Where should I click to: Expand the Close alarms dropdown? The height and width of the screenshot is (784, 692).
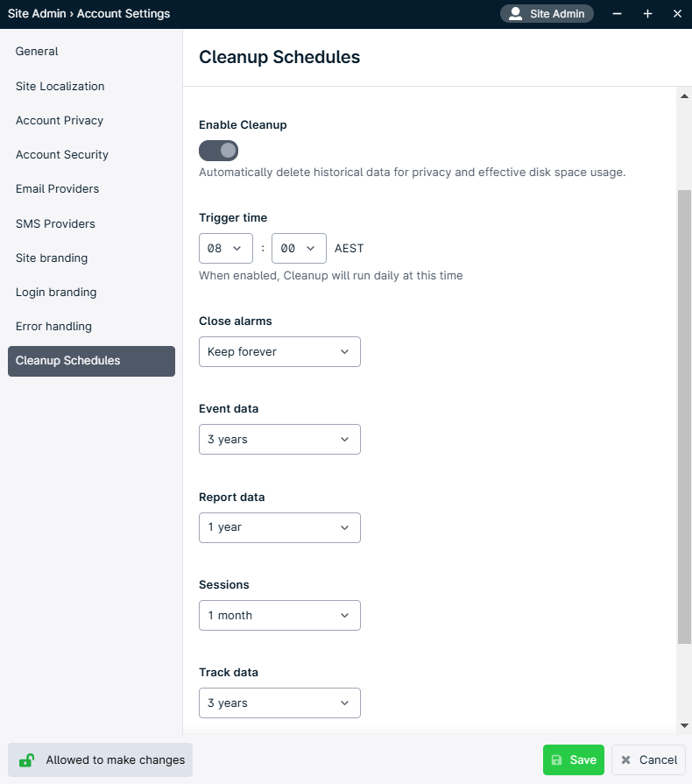279,351
